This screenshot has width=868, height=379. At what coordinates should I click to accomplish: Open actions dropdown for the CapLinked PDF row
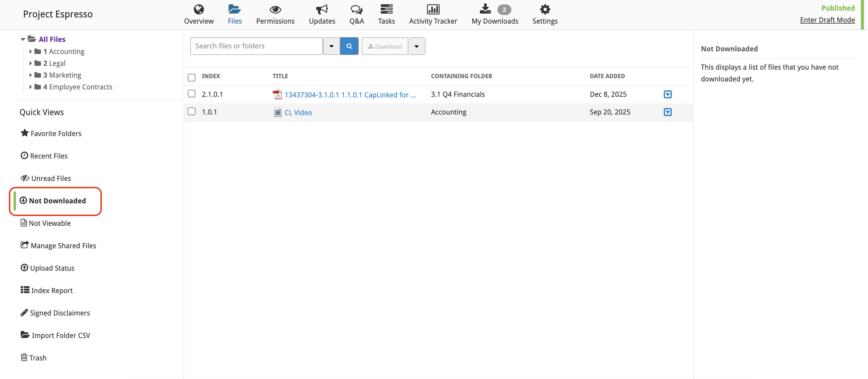click(668, 94)
